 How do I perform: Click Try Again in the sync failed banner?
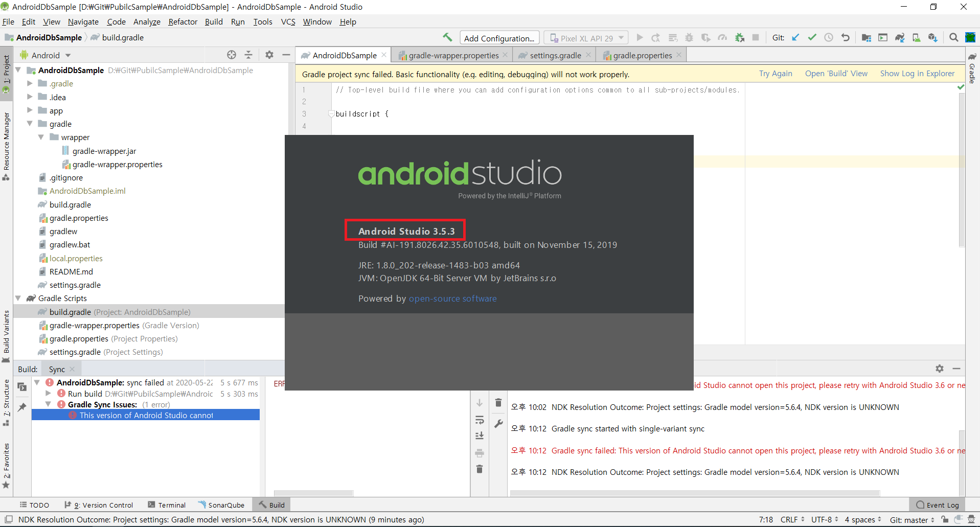coord(776,74)
